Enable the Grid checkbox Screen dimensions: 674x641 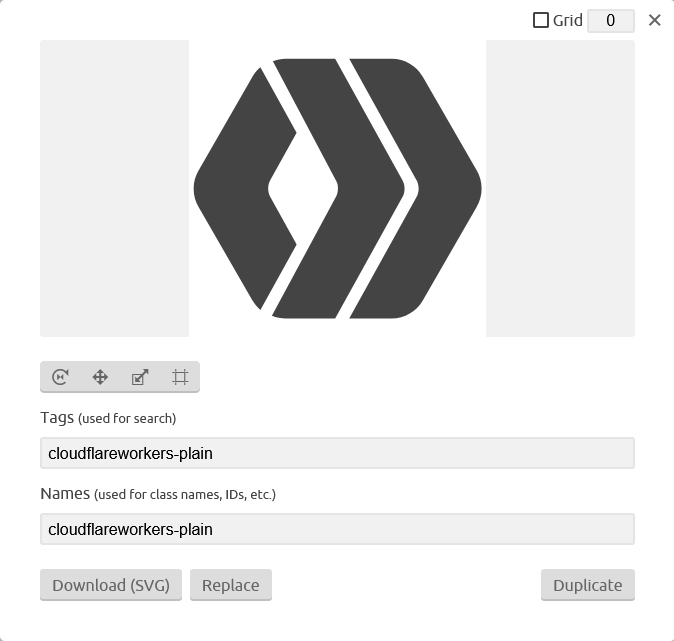(x=541, y=20)
